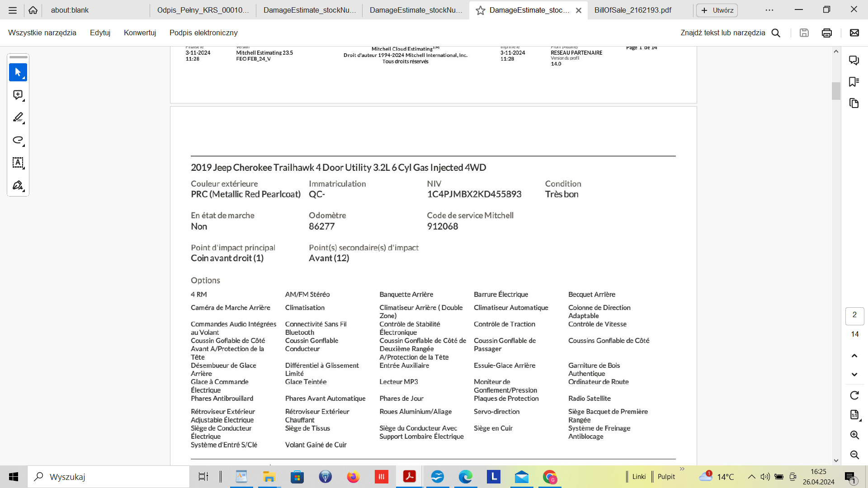Screen dimensions: 868x488
Task: Open the sign with pen tool
Action: coord(18,185)
